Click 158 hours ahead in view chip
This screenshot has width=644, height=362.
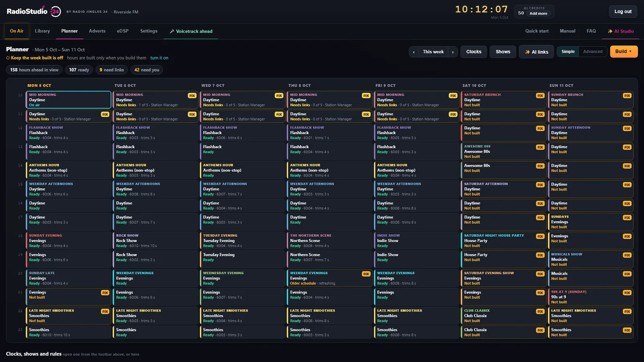pos(34,70)
